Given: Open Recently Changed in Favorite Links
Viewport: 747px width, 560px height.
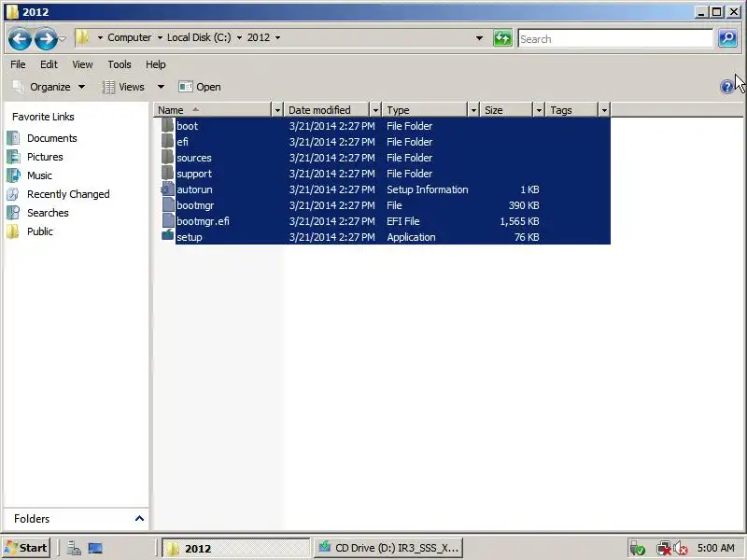Looking at the screenshot, I should click(68, 194).
